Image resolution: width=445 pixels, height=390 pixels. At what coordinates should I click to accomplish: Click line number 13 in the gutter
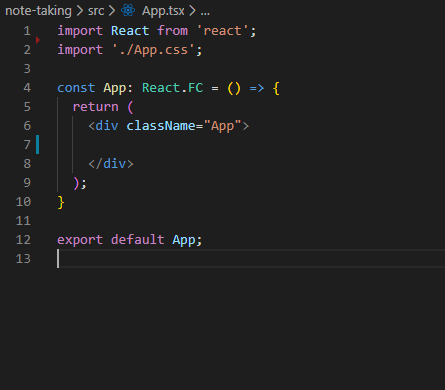(23, 259)
